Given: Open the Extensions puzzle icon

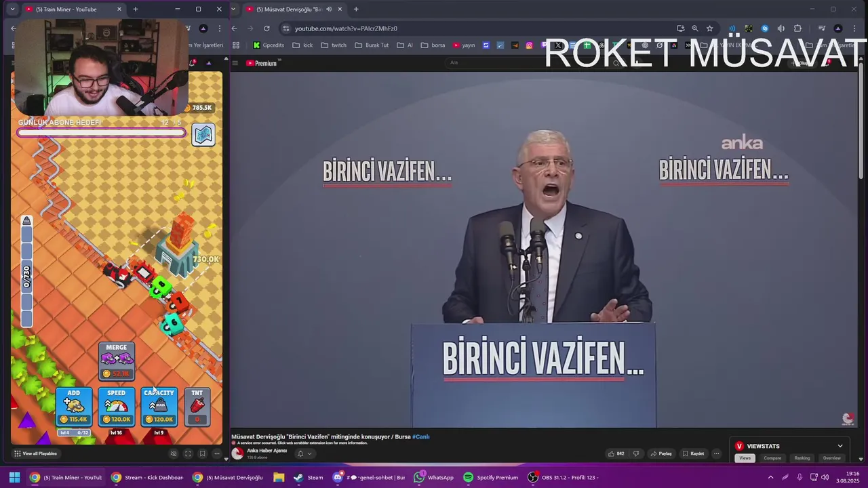Looking at the screenshot, I should (x=797, y=28).
